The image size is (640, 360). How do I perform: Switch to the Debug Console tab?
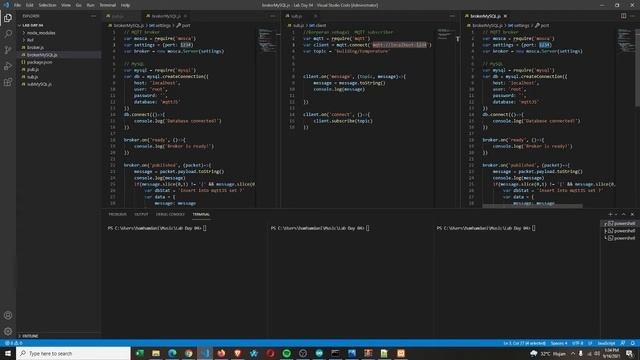point(170,214)
